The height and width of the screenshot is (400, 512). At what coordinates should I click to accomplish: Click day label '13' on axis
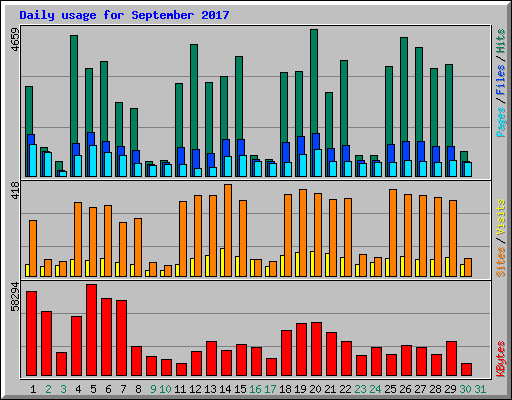pos(210,389)
